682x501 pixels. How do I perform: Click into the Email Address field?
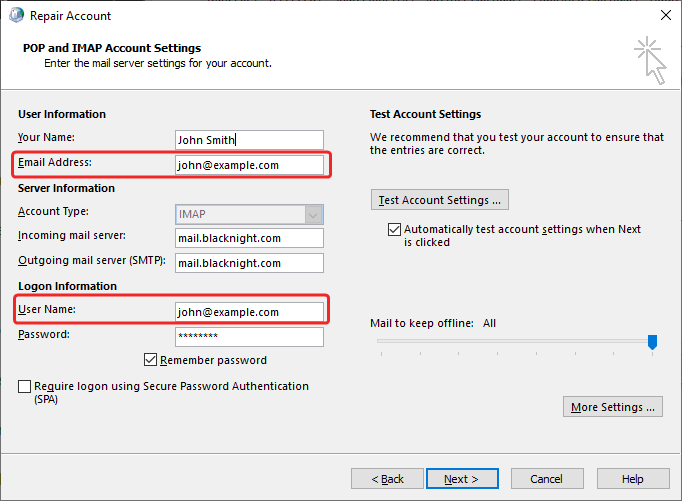[x=249, y=165]
